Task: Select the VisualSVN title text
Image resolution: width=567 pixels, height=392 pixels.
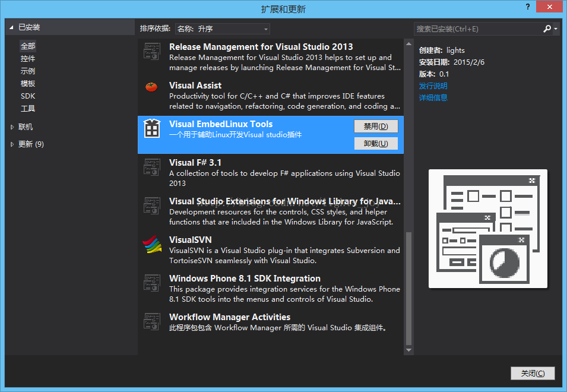Action: [x=191, y=240]
